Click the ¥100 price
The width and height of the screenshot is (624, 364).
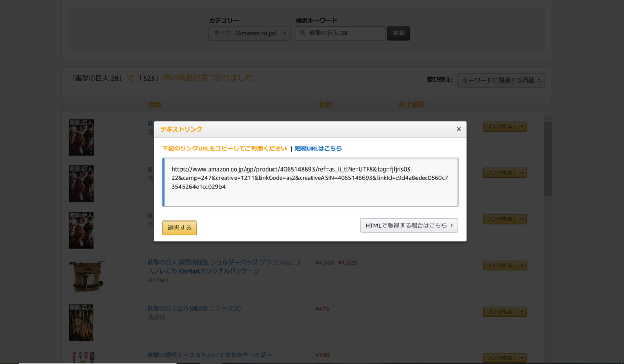point(322,355)
